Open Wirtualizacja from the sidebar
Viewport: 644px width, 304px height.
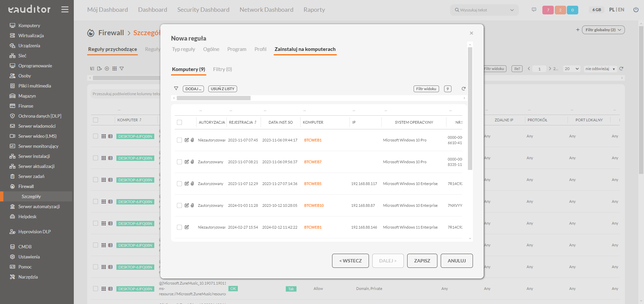pyautogui.click(x=31, y=36)
